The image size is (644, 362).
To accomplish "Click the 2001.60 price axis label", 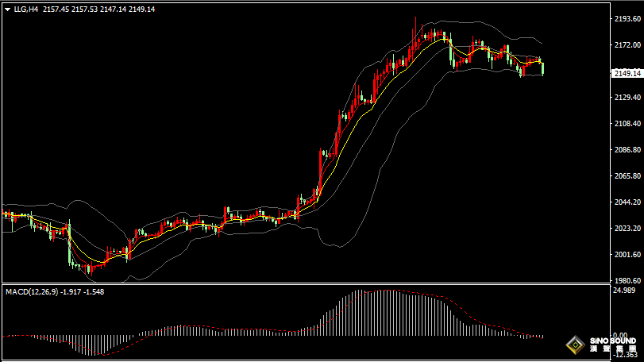I will pos(627,255).
